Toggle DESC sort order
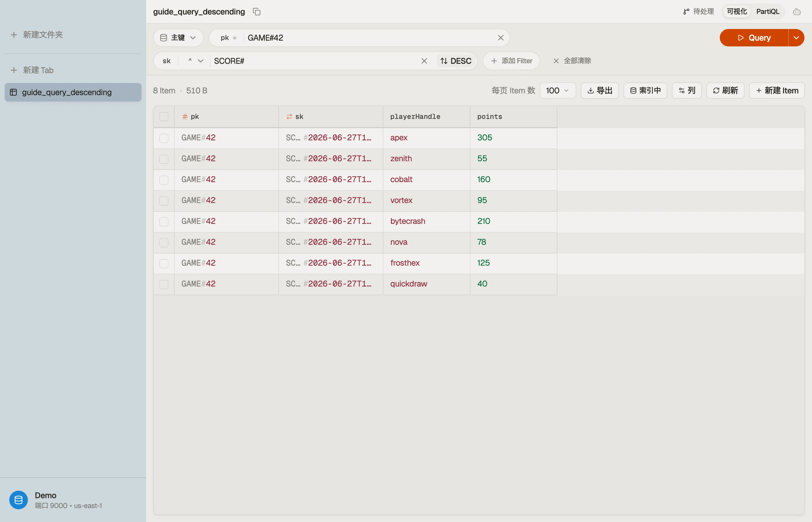Image resolution: width=812 pixels, height=522 pixels. (x=456, y=61)
